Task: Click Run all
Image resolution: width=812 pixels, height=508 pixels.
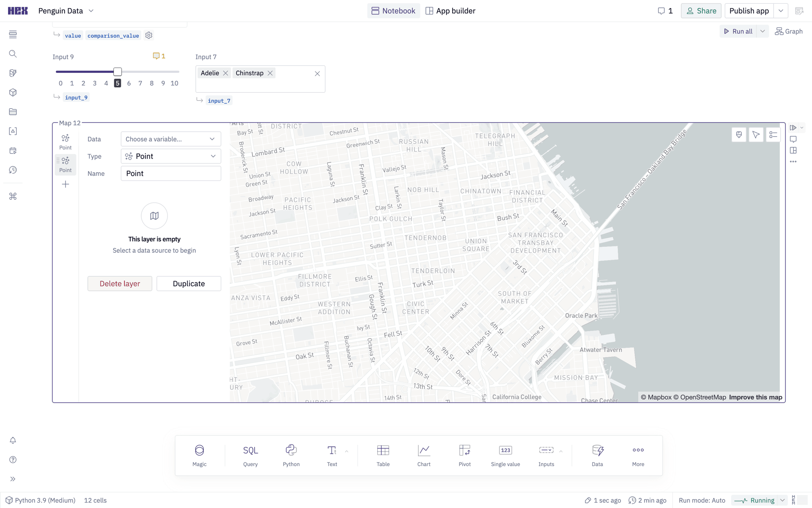Action: [x=738, y=31]
